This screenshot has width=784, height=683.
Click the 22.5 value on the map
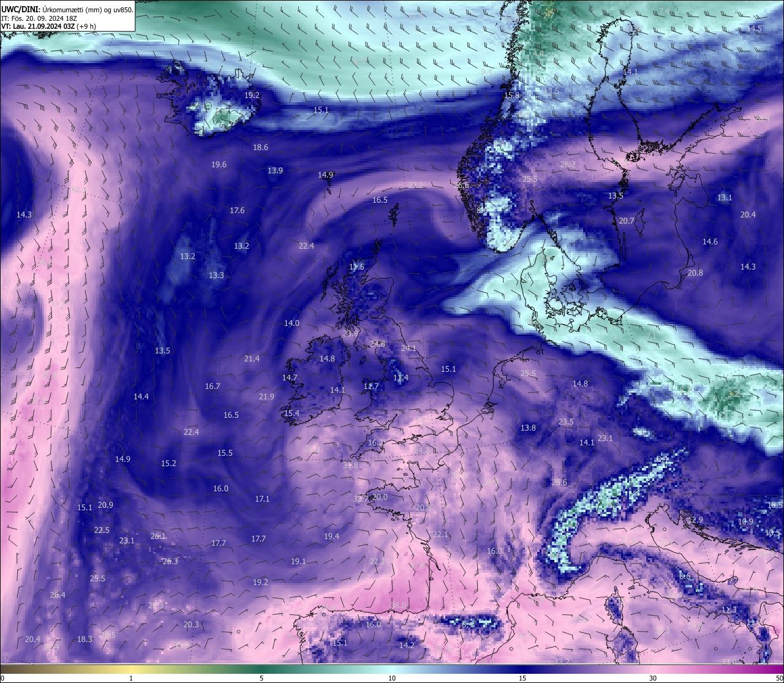(102, 530)
